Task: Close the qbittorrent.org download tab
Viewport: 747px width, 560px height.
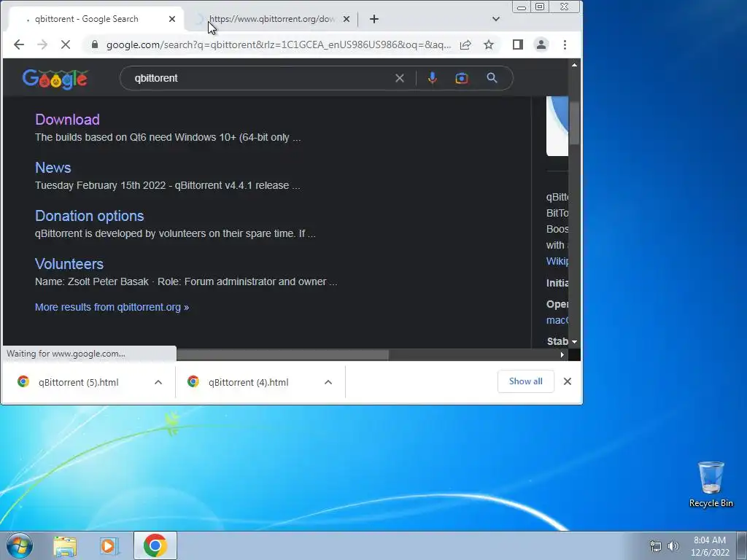Action: pyautogui.click(x=347, y=19)
